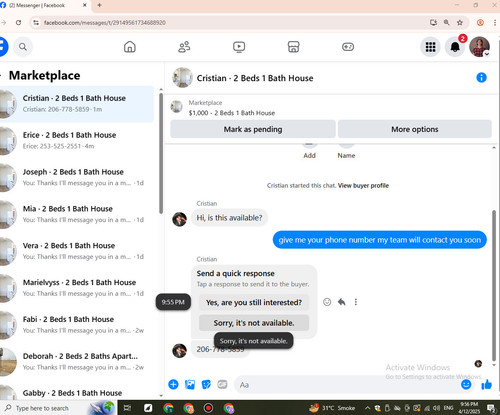Viewport: 500px width, 415px height.
Task: Open Joseph 2 Beds 1 Bath House conversation
Action: (x=77, y=177)
